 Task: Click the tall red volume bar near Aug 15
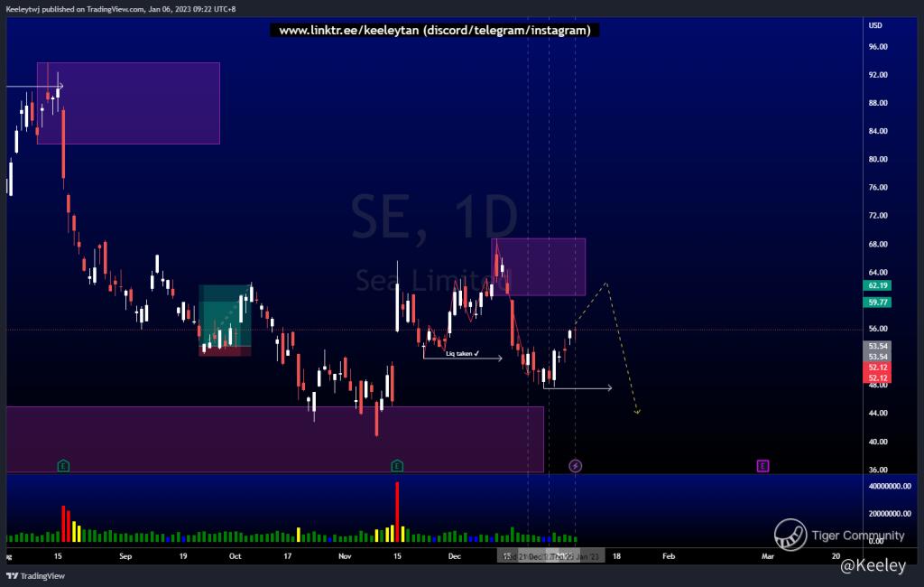pos(63,524)
